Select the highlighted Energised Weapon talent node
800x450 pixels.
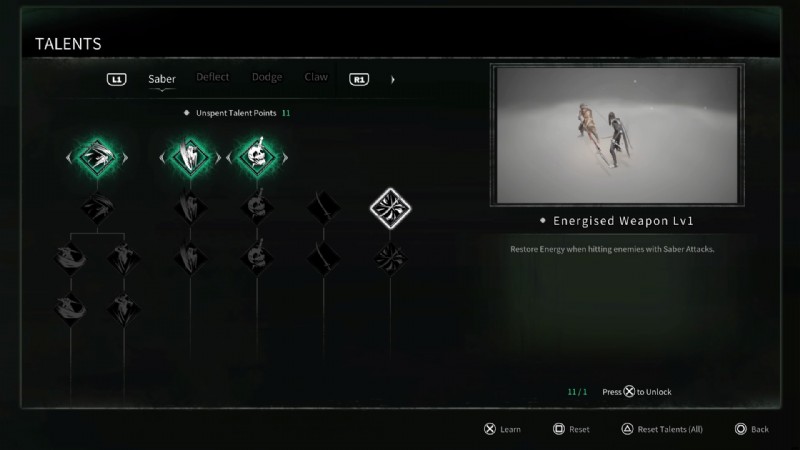[390, 208]
